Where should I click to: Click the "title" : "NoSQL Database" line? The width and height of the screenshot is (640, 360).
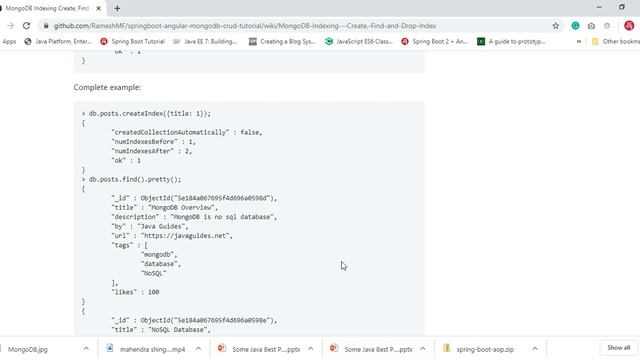pos(161,329)
